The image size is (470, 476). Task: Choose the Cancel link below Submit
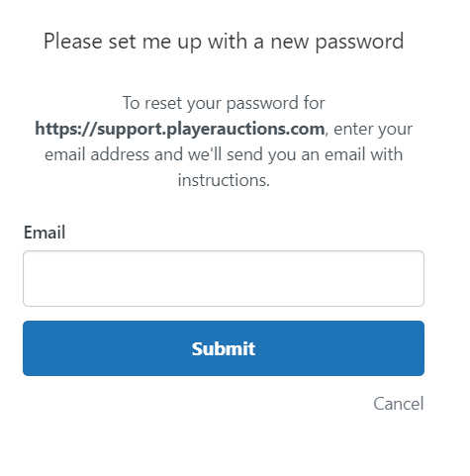pos(399,404)
